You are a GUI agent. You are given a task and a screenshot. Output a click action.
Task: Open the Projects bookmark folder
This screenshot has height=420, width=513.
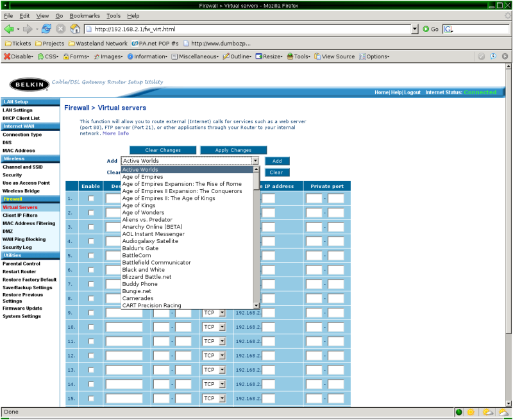click(50, 44)
